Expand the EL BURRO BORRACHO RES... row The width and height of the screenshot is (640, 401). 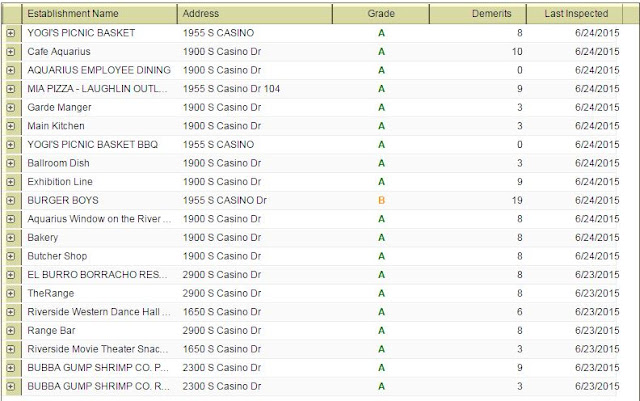(11, 275)
